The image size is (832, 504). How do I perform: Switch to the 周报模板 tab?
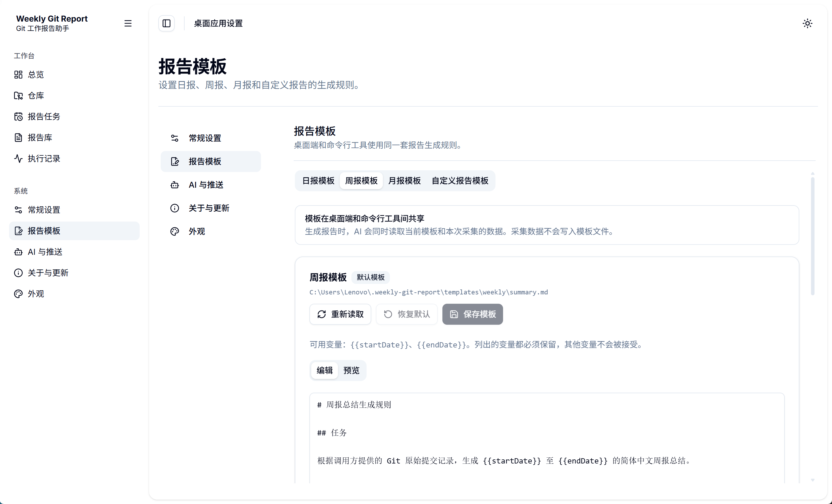[x=361, y=181]
